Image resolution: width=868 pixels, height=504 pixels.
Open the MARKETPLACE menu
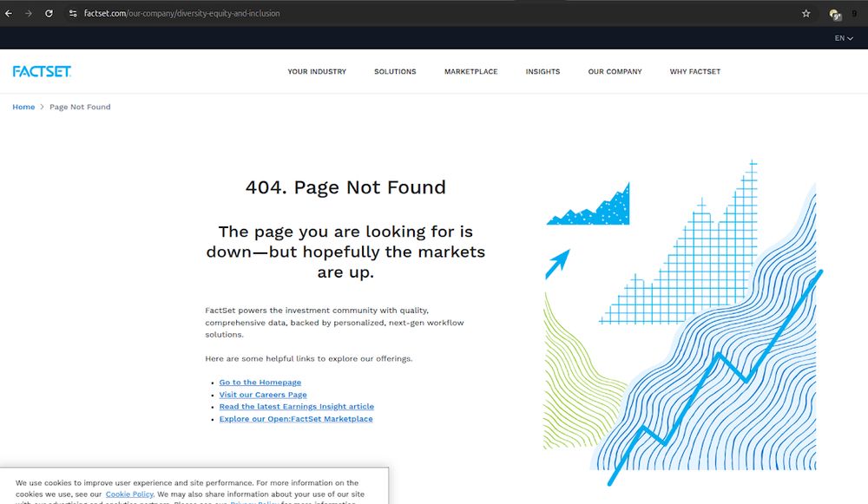tap(471, 72)
